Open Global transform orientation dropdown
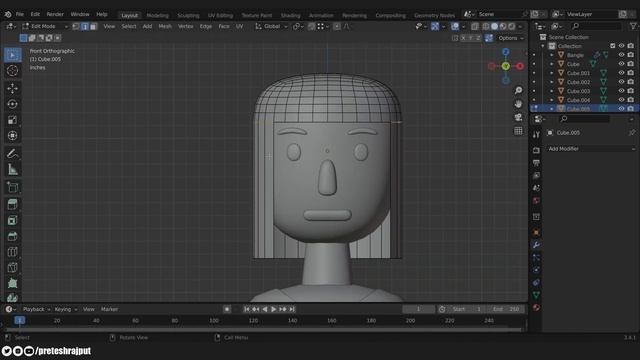This screenshot has height=360, width=640. click(271, 27)
